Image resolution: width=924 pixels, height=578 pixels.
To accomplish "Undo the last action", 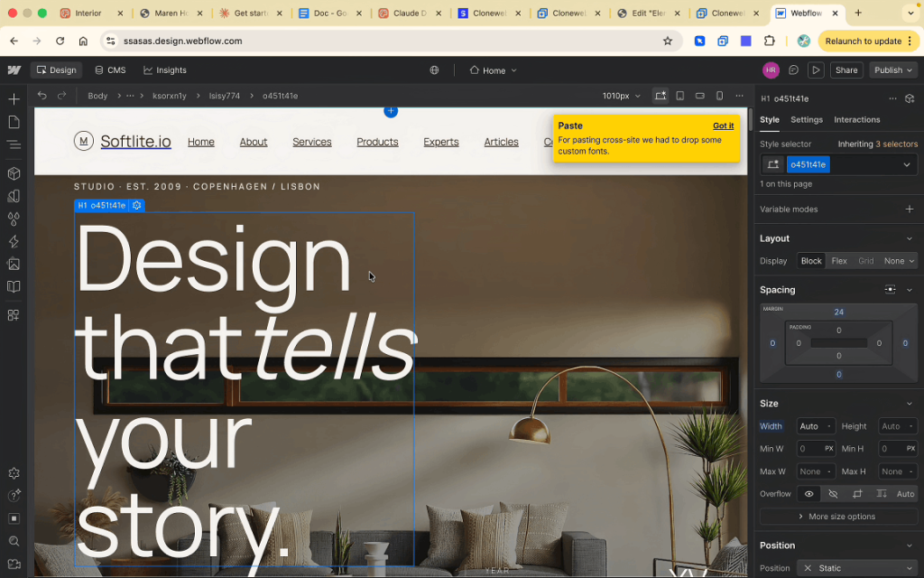I will pos(42,96).
